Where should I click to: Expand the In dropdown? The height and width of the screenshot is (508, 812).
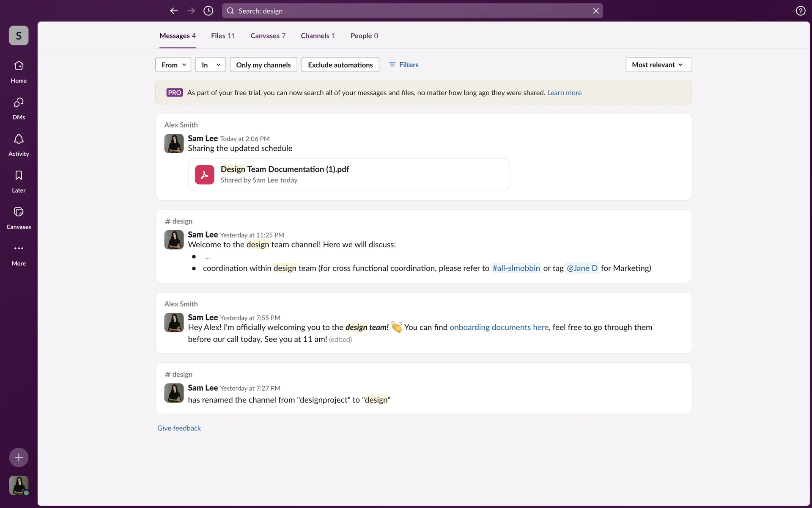pos(210,65)
